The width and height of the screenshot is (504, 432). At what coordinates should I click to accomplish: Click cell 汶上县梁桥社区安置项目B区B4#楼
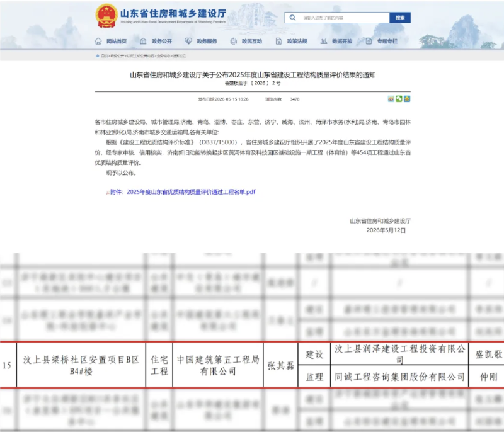click(x=81, y=365)
